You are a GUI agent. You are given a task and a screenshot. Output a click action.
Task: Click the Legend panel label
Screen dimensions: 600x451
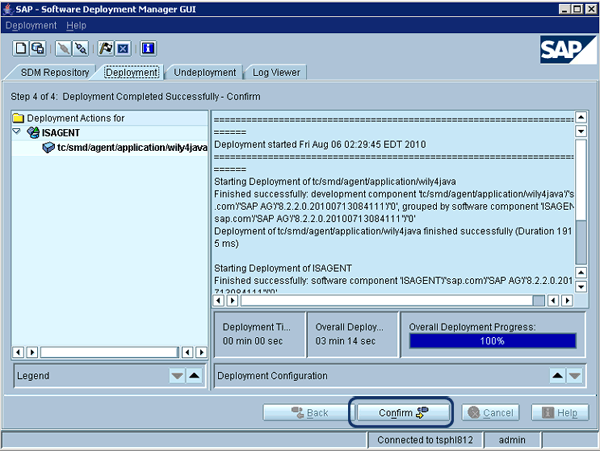(x=33, y=376)
